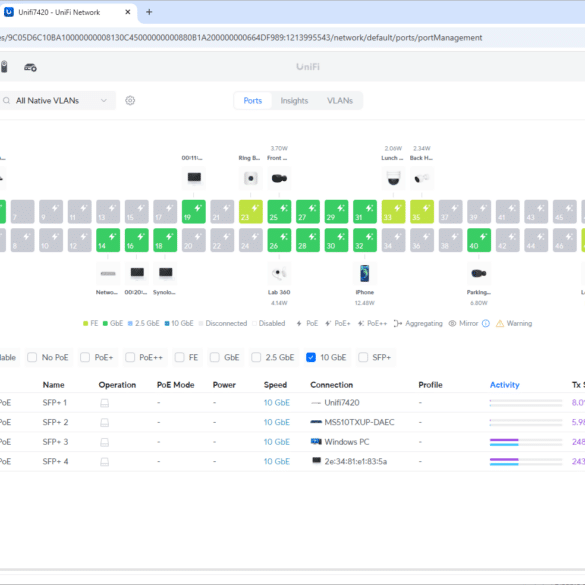Click the Lunch dome camera icon
This screenshot has width=585, height=585.
click(x=393, y=178)
